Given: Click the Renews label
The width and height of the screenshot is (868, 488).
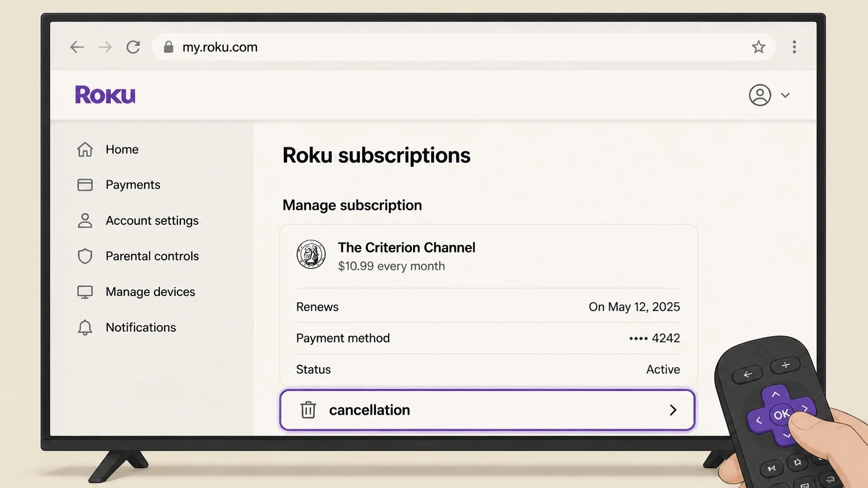Looking at the screenshot, I should 317,307.
